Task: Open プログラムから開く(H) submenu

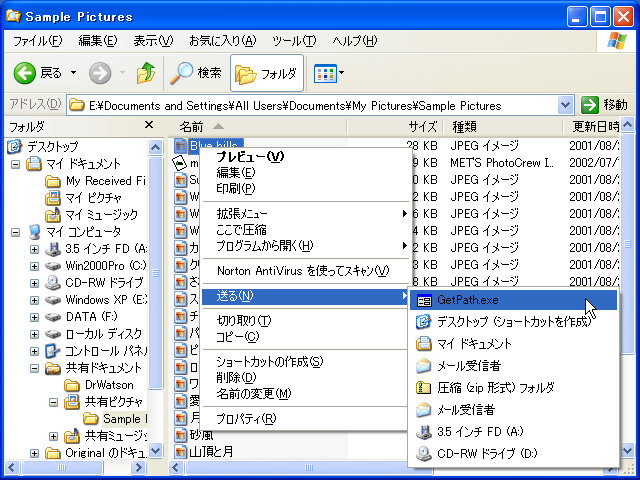Action: 306,246
